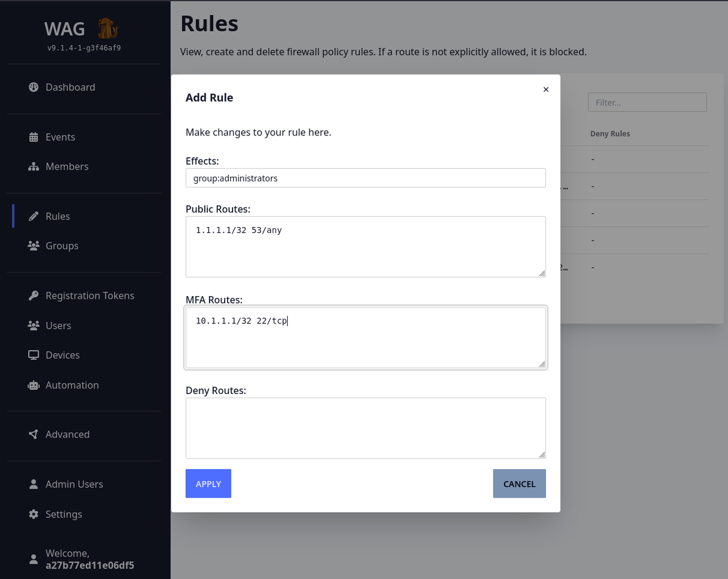The height and width of the screenshot is (579, 728).
Task: Click the Devices monitor icon
Action: pos(33,355)
